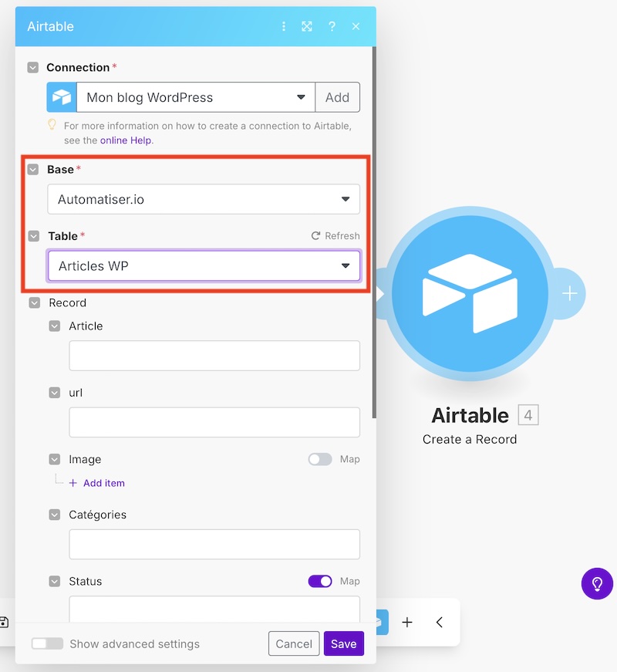
Task: Click into the Article input field
Action: 214,356
